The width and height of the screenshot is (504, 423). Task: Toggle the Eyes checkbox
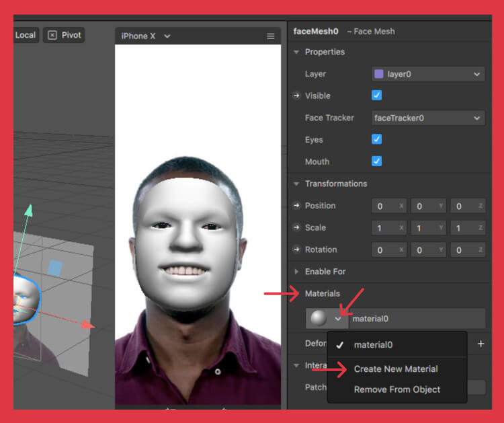(376, 139)
